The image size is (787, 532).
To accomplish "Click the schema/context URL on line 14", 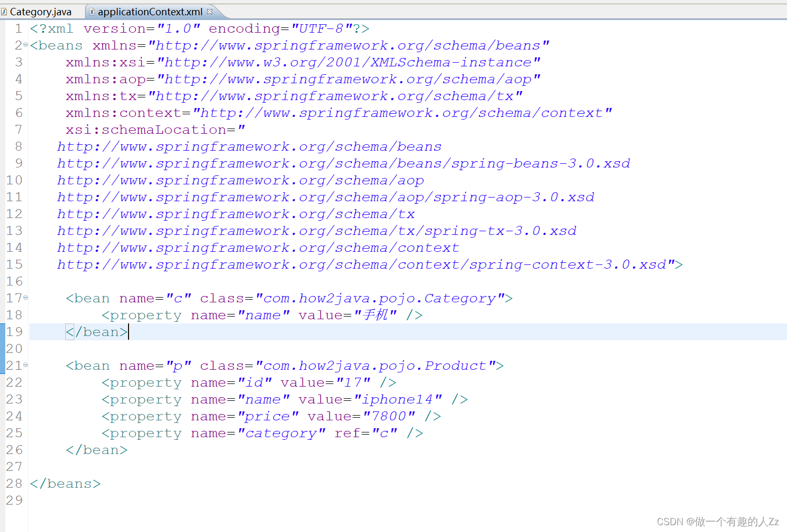I will click(x=258, y=248).
